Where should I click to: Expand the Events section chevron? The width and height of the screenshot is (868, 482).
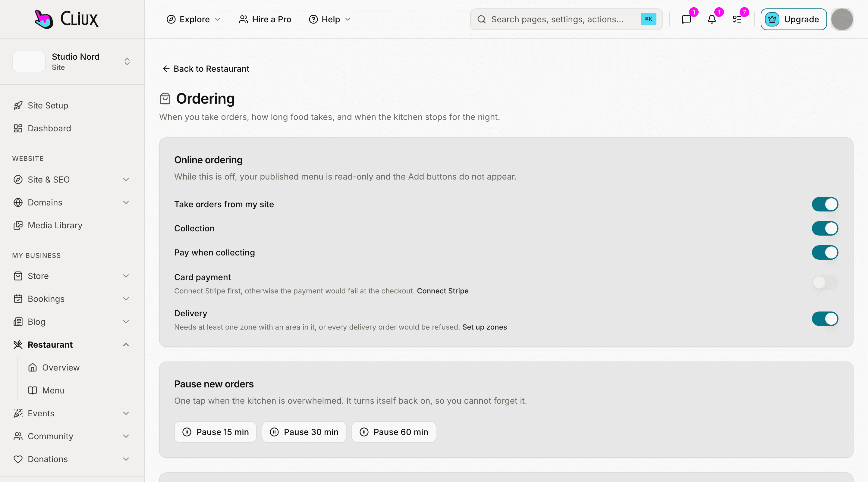[126, 413]
